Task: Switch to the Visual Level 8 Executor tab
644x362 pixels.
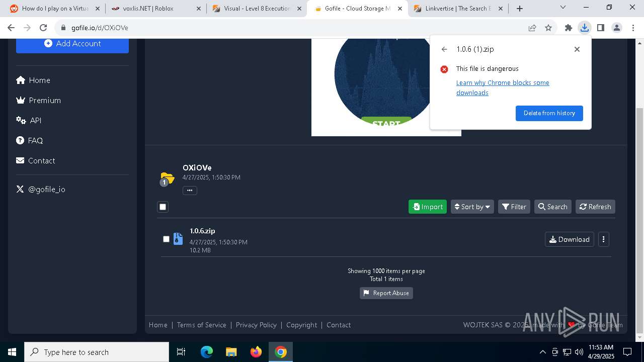Action: tap(257, 9)
